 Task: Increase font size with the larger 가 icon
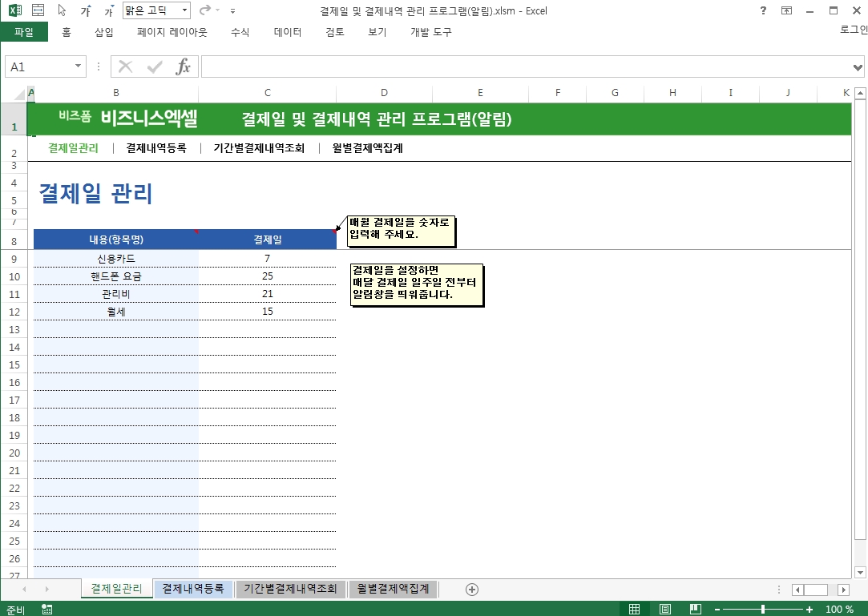coord(86,10)
